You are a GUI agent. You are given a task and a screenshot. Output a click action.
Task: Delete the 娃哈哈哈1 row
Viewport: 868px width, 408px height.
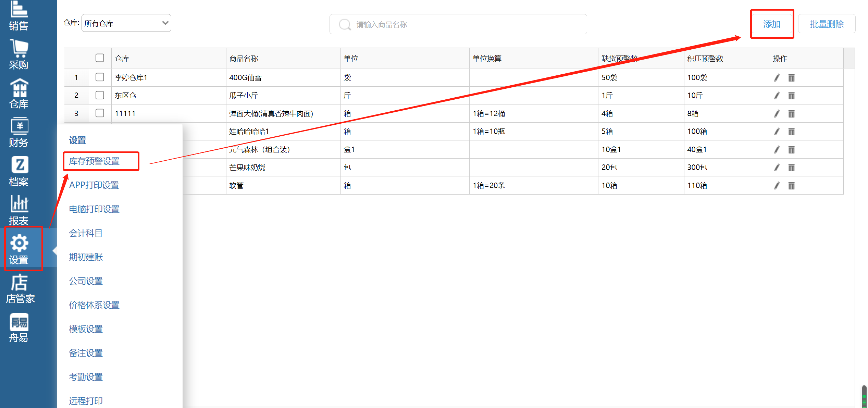(791, 132)
